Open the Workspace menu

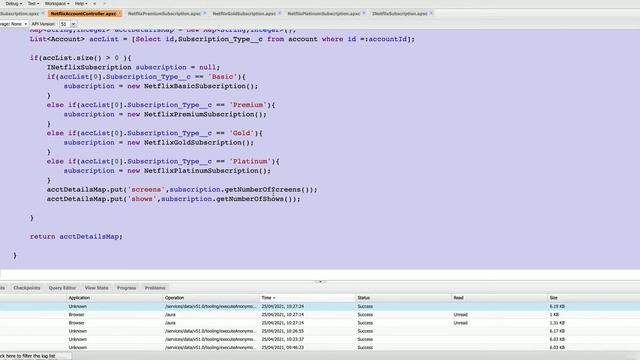tap(57, 3)
